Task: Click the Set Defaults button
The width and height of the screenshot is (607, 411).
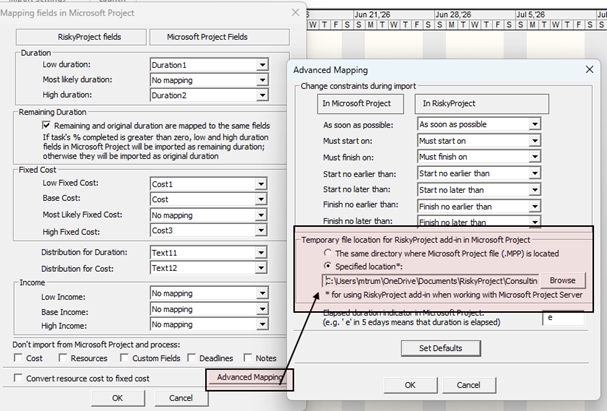Action: coord(441,348)
